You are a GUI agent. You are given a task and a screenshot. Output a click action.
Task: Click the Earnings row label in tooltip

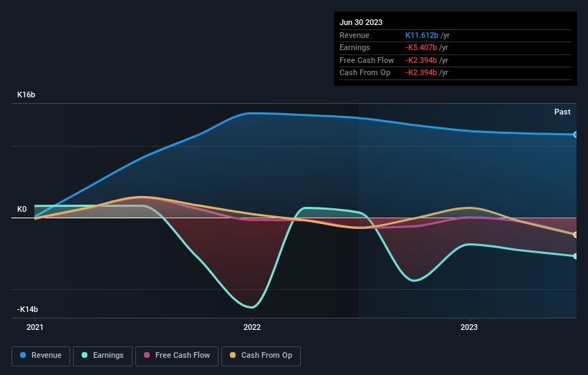[x=355, y=47]
